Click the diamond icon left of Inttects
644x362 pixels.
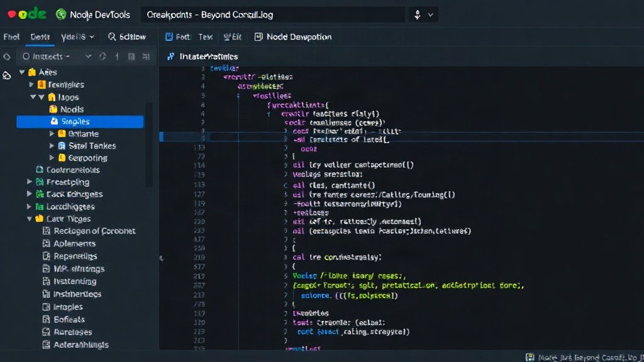tap(7, 57)
